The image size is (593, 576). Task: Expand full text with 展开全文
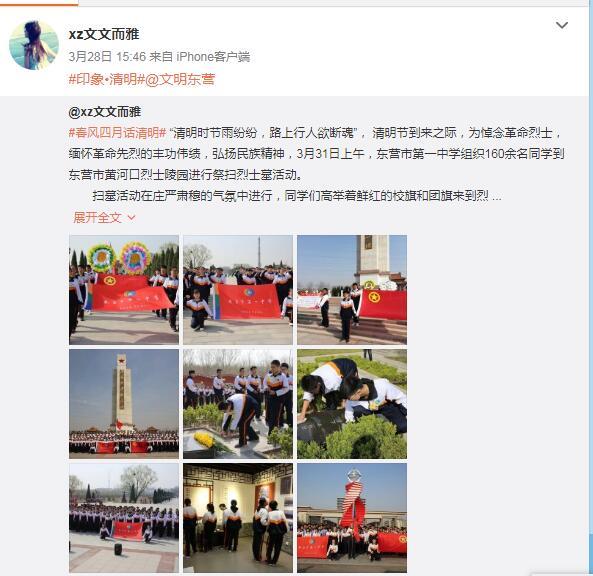click(x=97, y=217)
